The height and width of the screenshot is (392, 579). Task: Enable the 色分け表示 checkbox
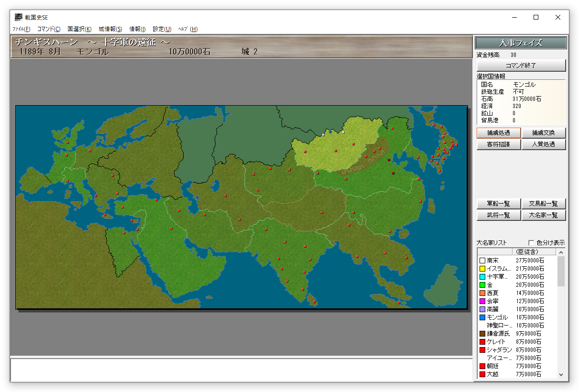point(531,243)
